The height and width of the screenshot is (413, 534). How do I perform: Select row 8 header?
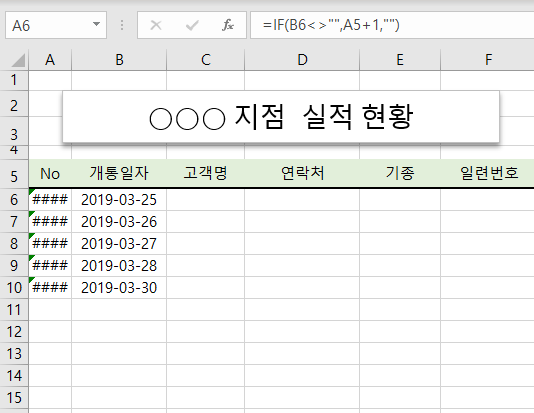14,244
